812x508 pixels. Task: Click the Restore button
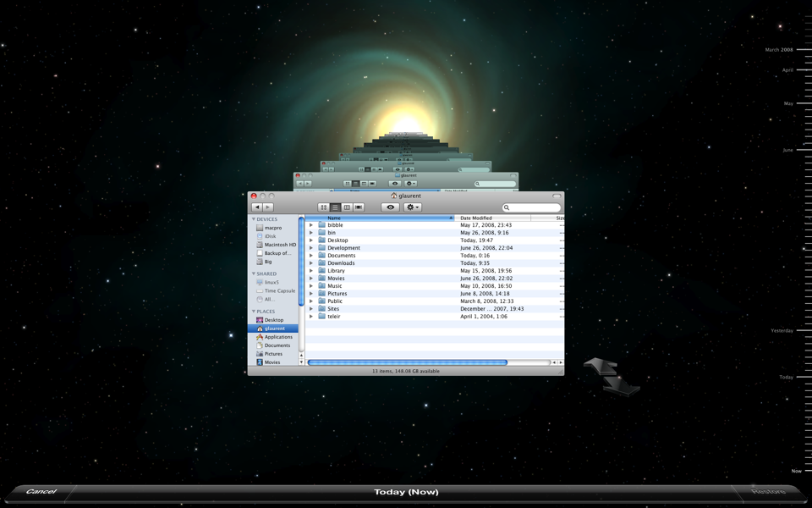[771, 491]
